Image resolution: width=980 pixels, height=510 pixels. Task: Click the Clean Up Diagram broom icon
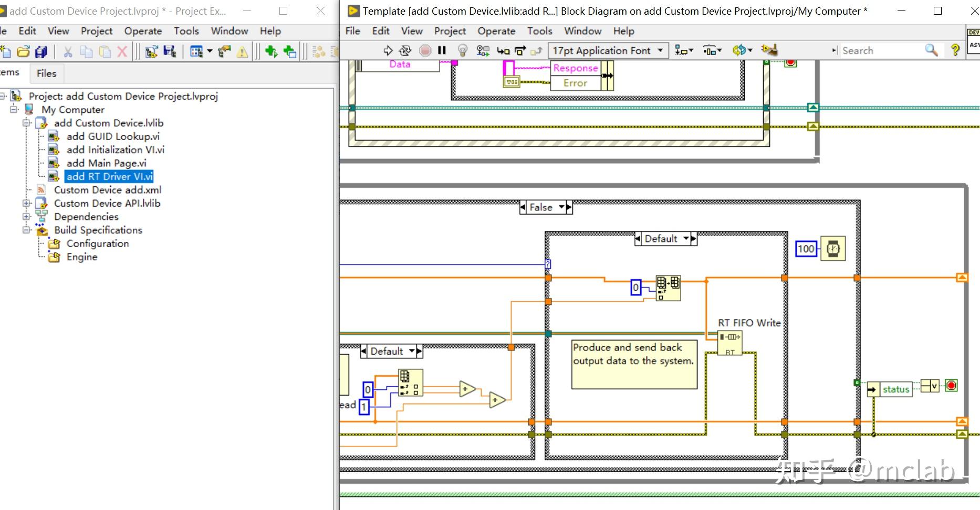pyautogui.click(x=769, y=50)
